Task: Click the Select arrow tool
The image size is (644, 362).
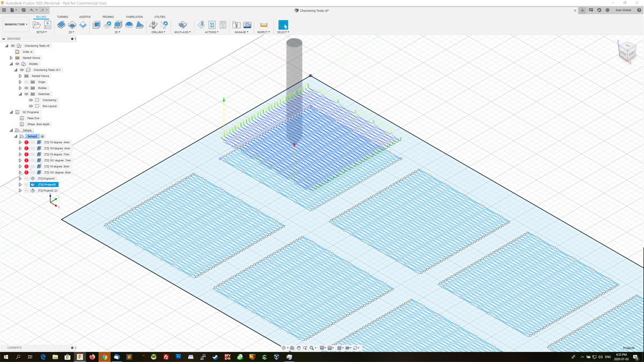Action: [x=283, y=25]
